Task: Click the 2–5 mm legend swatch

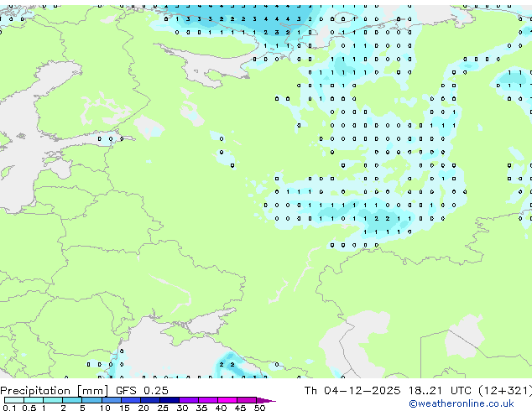Action: 72,400
